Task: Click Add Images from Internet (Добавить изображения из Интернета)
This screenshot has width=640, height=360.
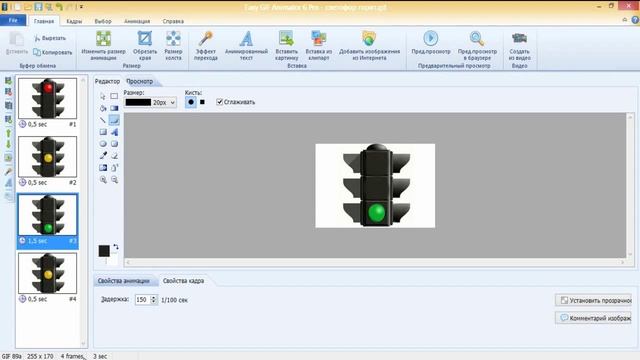Action: [x=369, y=45]
